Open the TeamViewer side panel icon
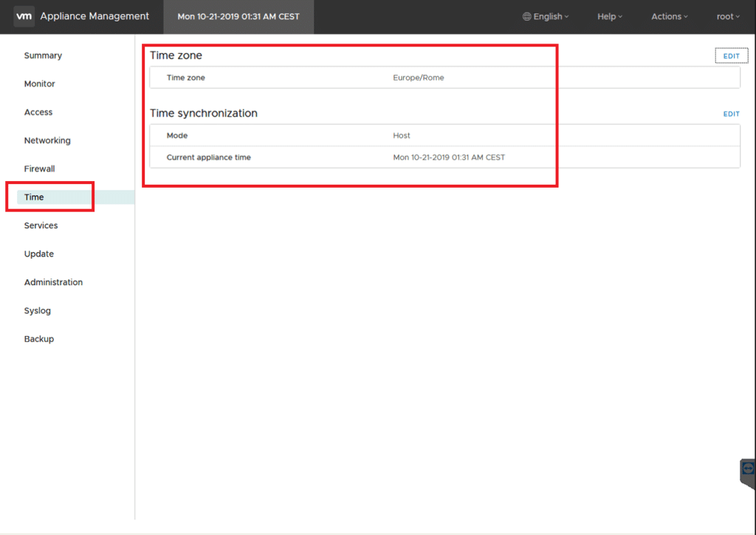756x535 pixels. [748, 468]
